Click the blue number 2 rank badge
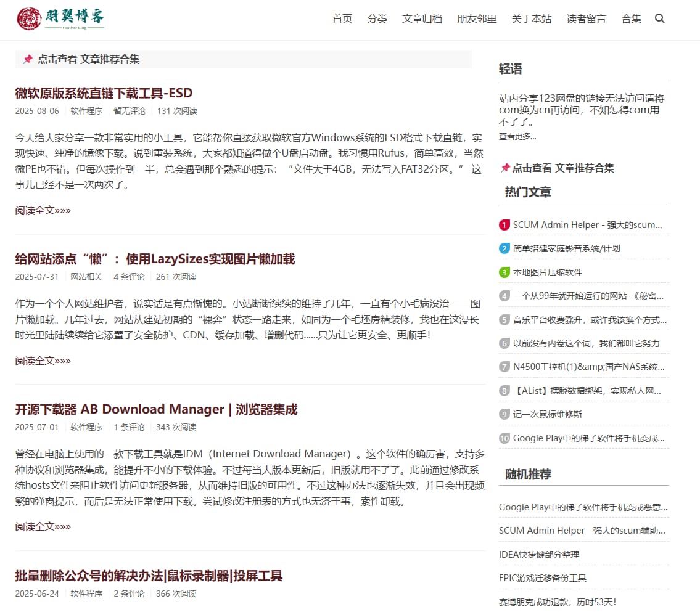700x612 pixels. point(504,248)
